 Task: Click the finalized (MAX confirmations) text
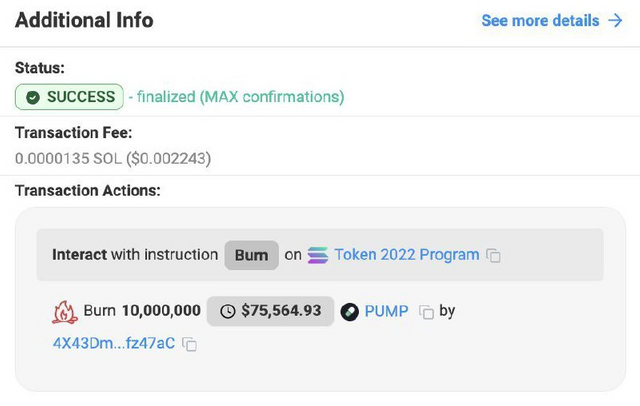click(x=240, y=97)
